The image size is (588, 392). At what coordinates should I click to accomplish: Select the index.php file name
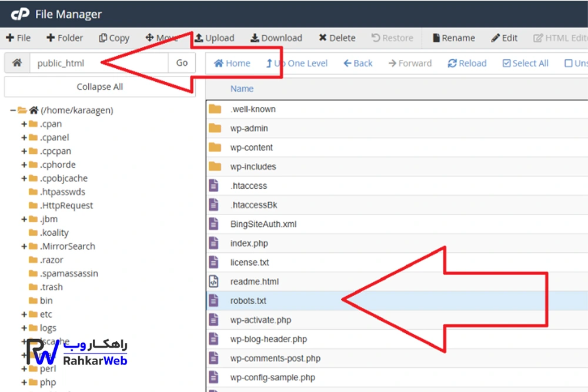(x=249, y=243)
